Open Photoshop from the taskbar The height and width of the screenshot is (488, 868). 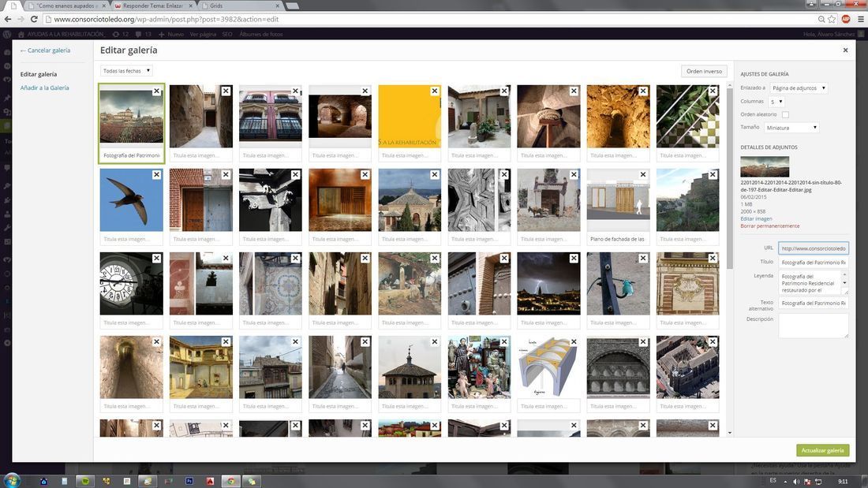pyautogui.click(x=189, y=482)
